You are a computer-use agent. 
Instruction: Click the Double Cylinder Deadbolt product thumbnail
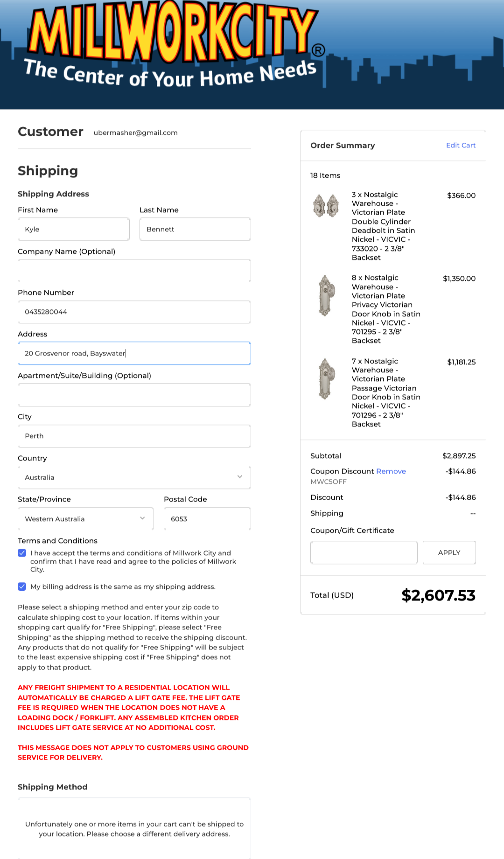pos(326,206)
